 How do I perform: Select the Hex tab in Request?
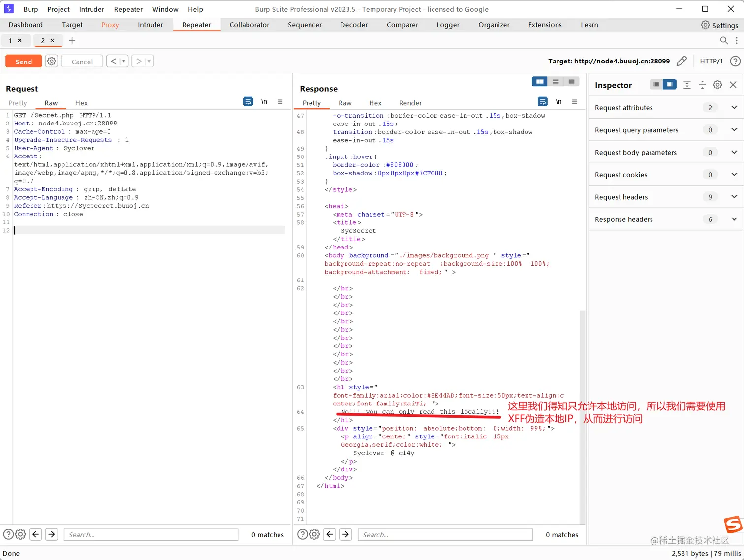[81, 103]
